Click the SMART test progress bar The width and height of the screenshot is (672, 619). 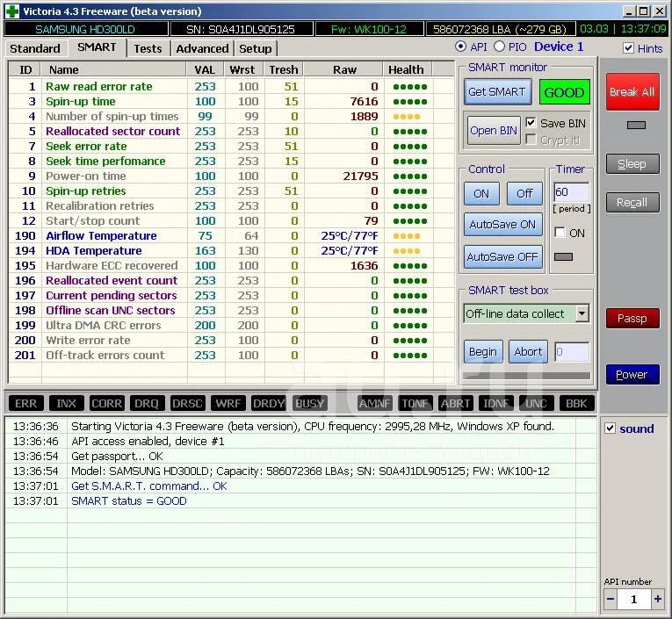tap(527, 376)
